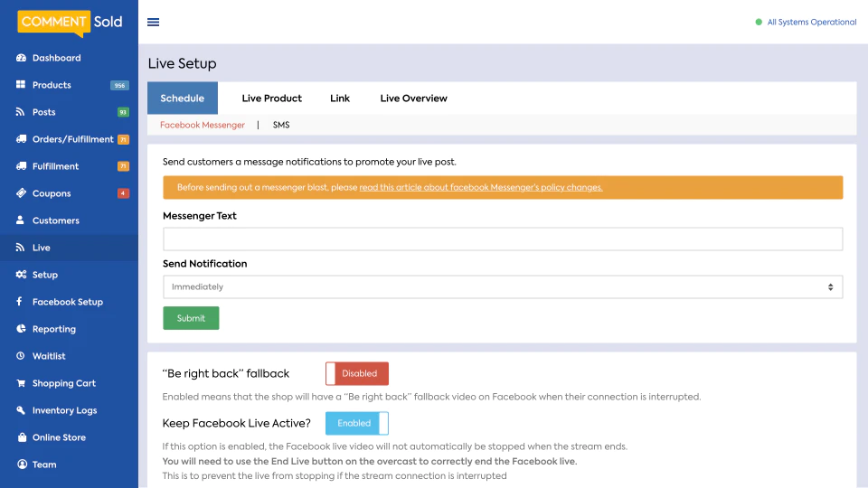The width and height of the screenshot is (868, 488).
Task: Click the orange badge beside Orders/Fulfillment
Action: pos(123,139)
